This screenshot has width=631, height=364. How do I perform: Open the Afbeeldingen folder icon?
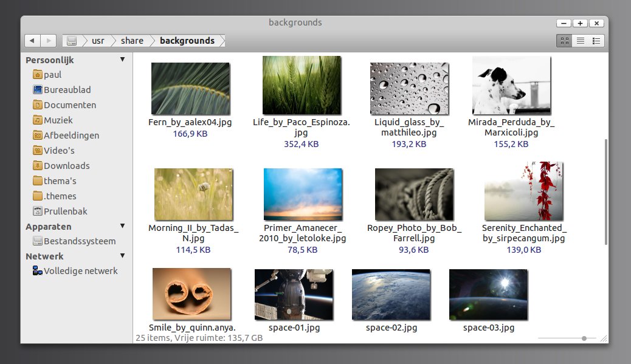pos(38,135)
